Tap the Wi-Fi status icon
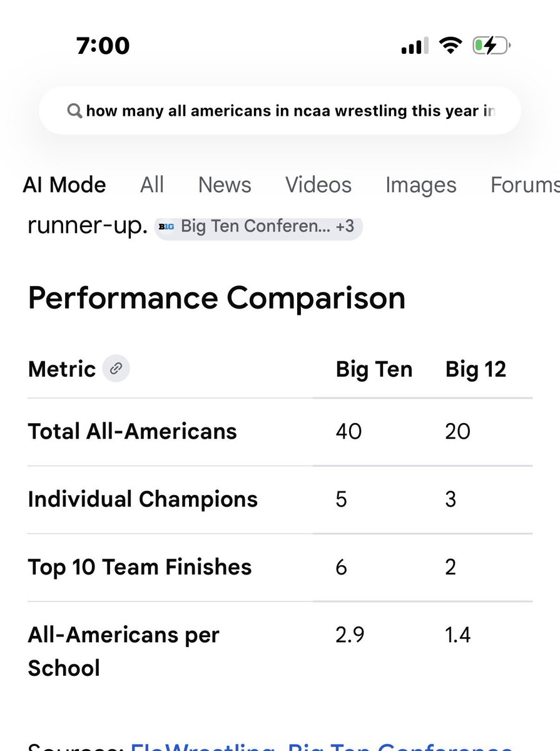 tap(450, 46)
